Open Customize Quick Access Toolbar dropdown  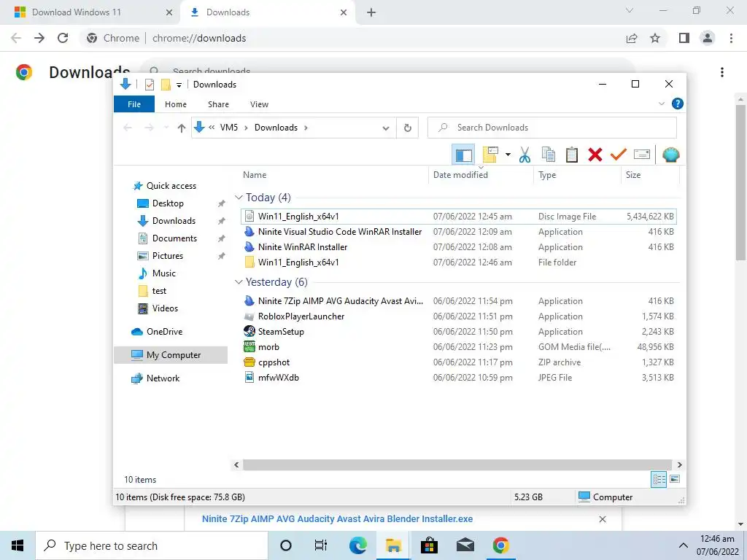pos(179,85)
